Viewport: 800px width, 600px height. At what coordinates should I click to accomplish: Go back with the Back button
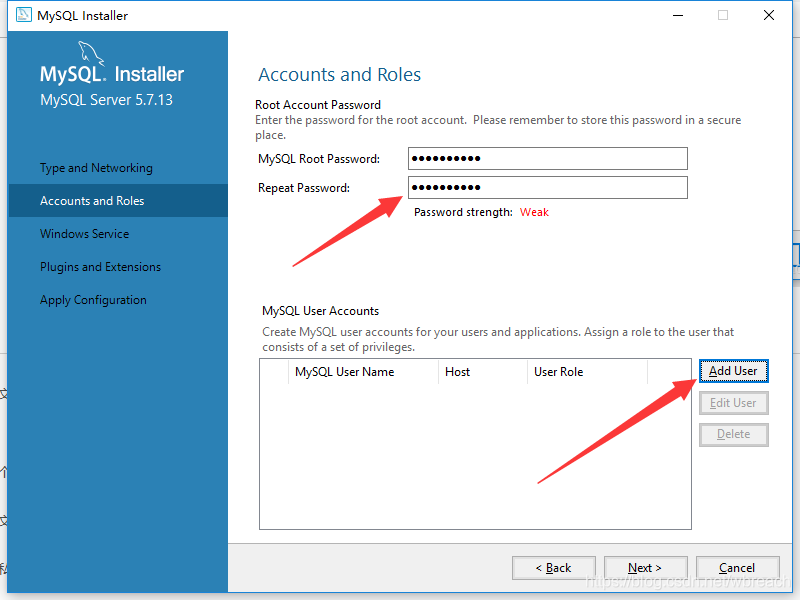coord(554,568)
